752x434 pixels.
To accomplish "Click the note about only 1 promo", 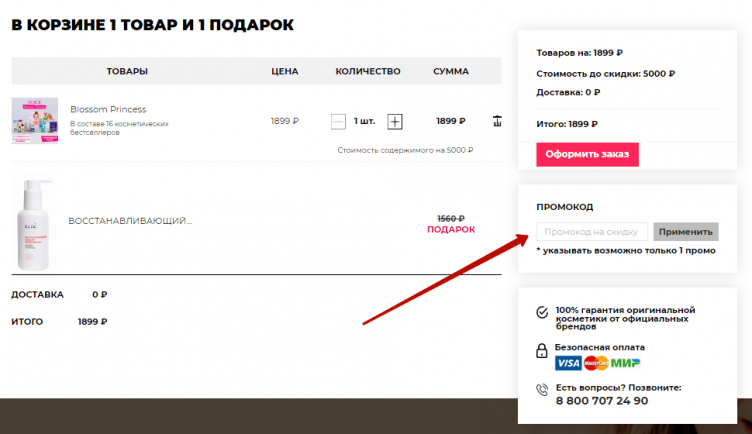I will [x=626, y=250].
